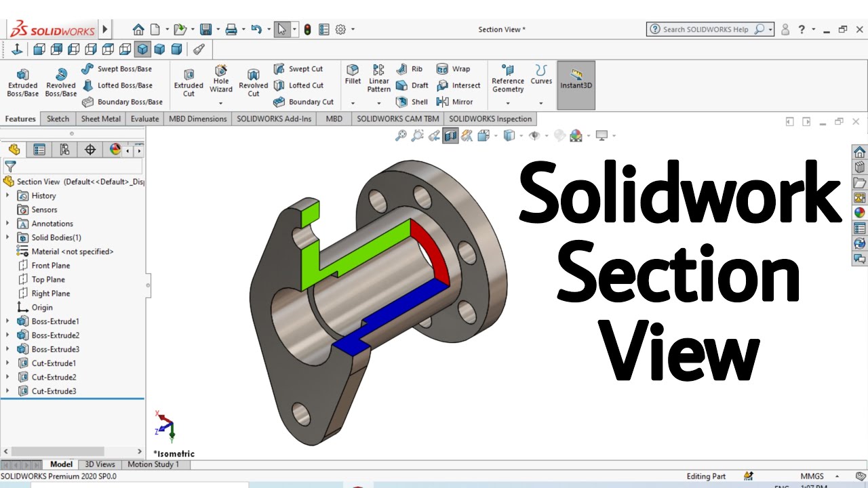This screenshot has height=488, width=868.
Task: Choose the Swept Boss/Base command
Action: (x=116, y=68)
